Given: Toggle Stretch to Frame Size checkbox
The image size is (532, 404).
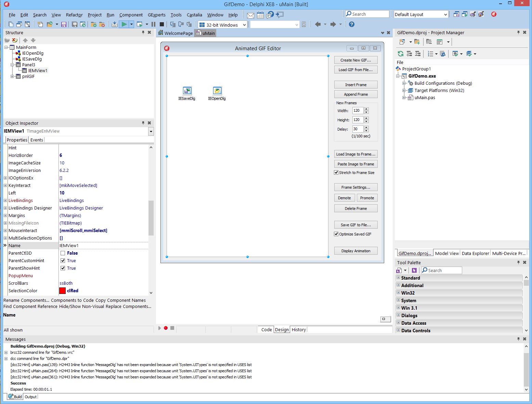Looking at the screenshot, I should tap(336, 173).
